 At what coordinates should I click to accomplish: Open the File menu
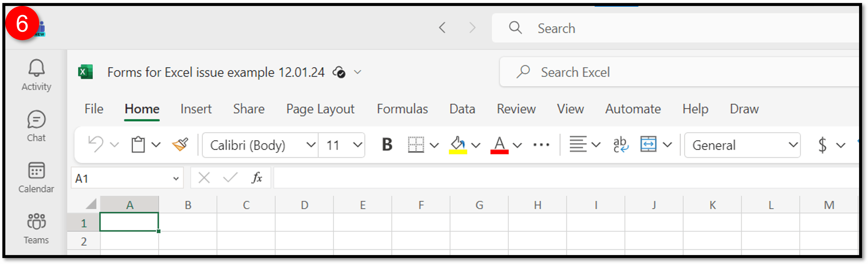pos(94,109)
